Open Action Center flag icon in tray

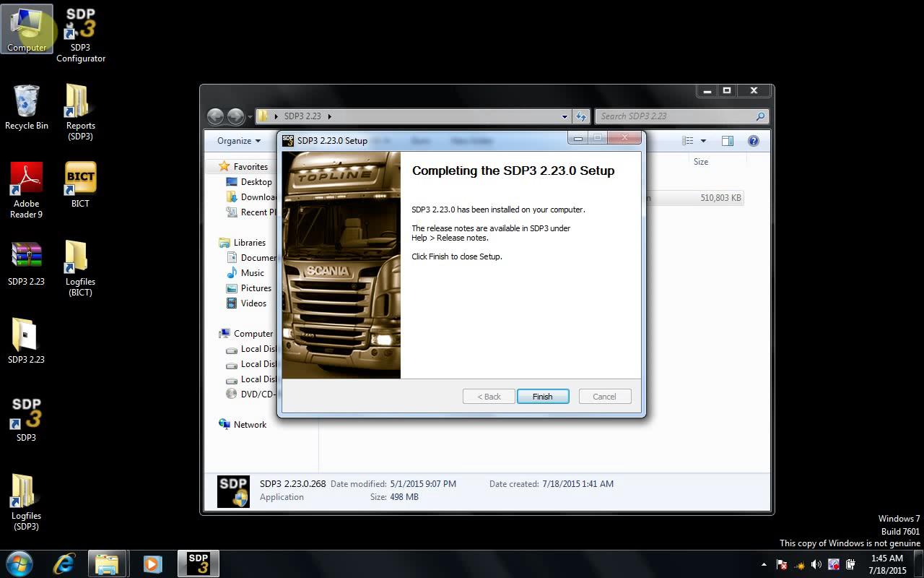pos(782,564)
